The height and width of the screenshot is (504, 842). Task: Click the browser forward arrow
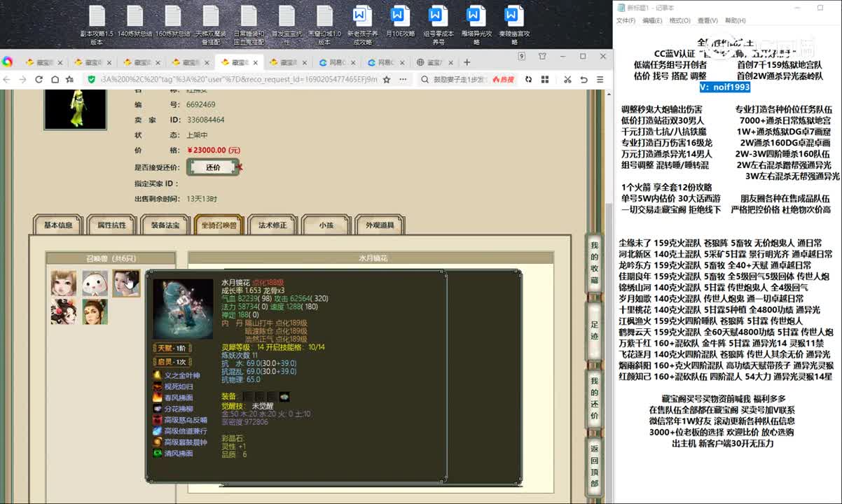pos(23,80)
